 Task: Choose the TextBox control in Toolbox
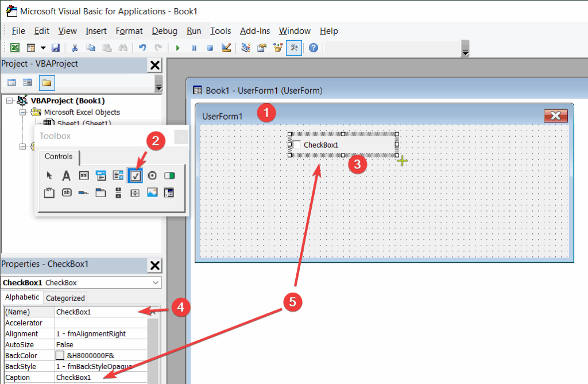click(84, 175)
